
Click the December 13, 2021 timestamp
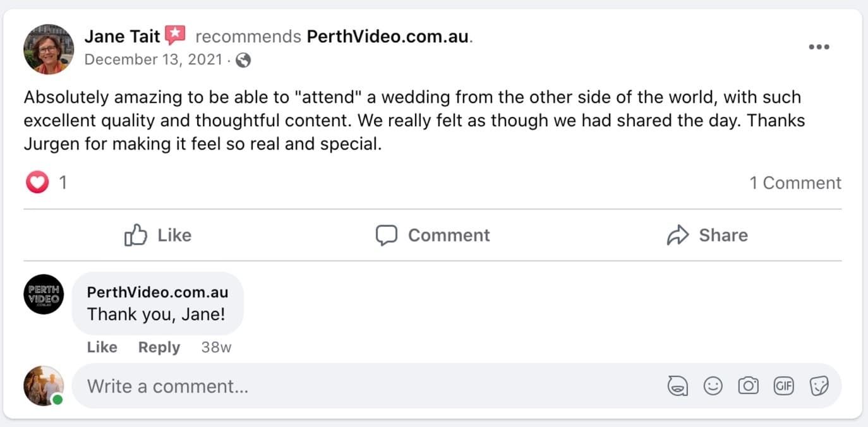click(153, 60)
